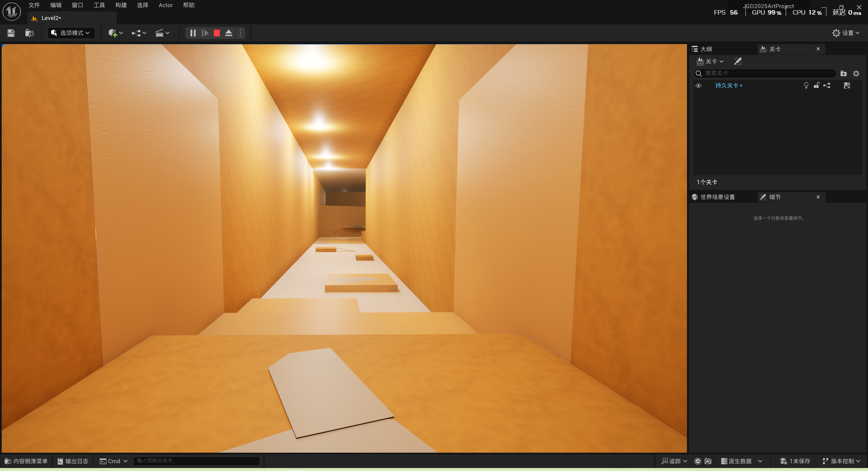Expand the 选项模式 mode dropdown

click(71, 33)
